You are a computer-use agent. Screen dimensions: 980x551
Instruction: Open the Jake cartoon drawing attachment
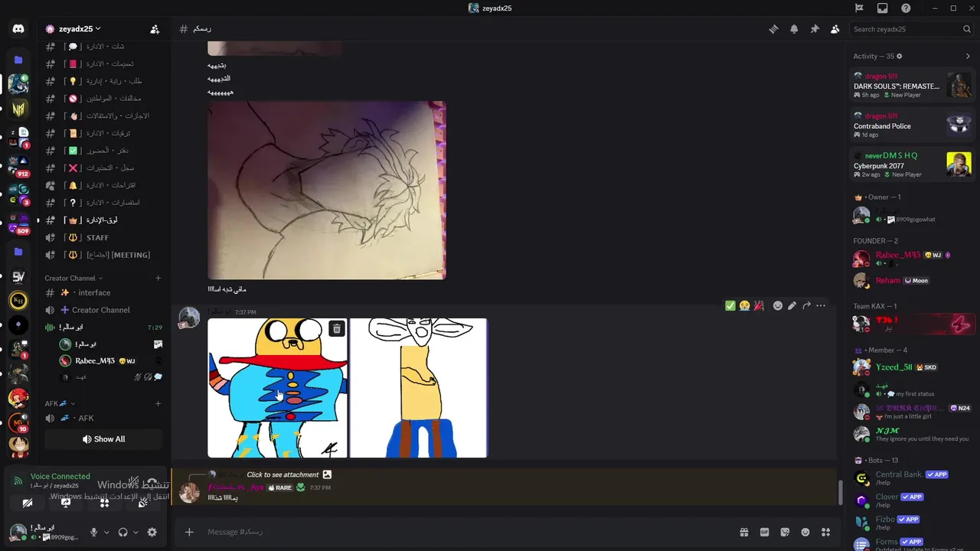tap(277, 388)
